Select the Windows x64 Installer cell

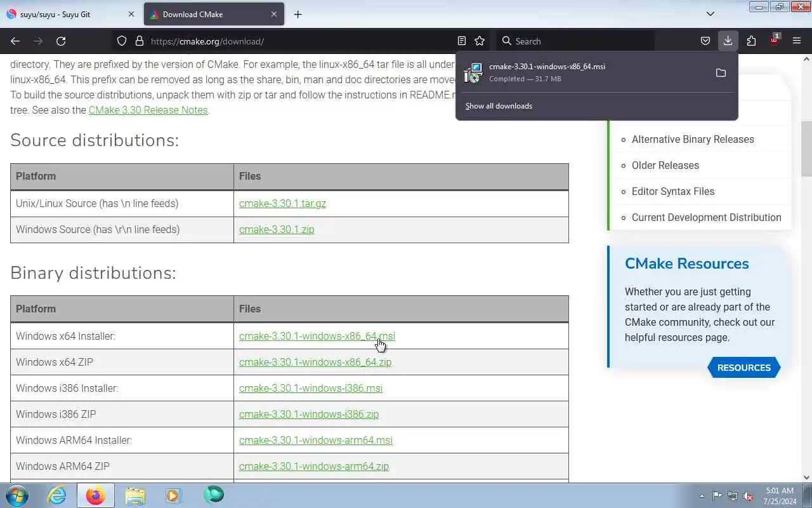click(122, 336)
